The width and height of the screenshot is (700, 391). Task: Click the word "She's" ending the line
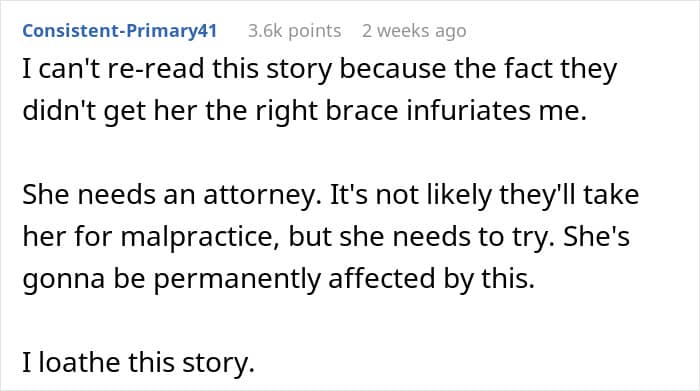596,237
